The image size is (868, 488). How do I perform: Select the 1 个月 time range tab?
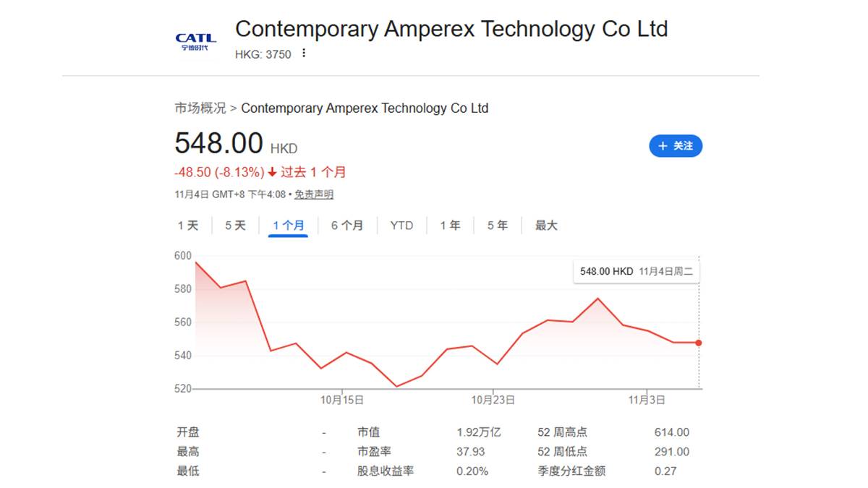click(x=288, y=226)
